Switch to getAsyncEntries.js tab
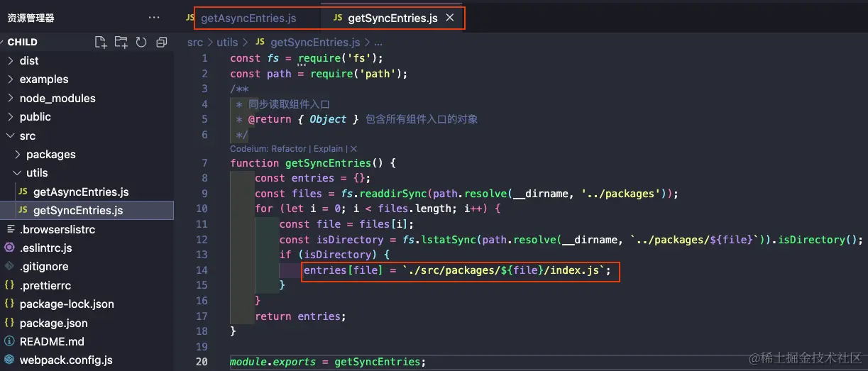868x371 pixels. click(248, 18)
